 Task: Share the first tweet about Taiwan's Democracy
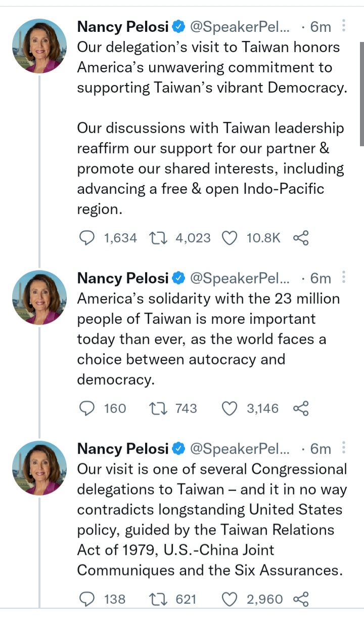coord(301,238)
